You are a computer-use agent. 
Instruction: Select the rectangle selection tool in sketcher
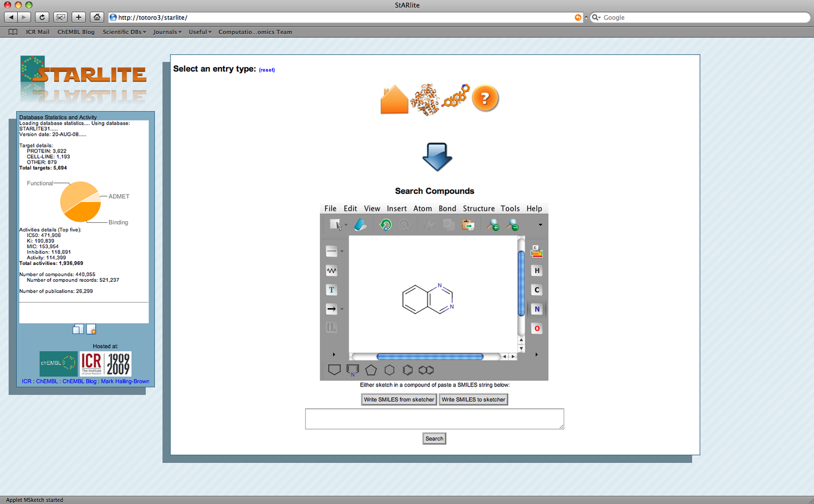pyautogui.click(x=335, y=224)
